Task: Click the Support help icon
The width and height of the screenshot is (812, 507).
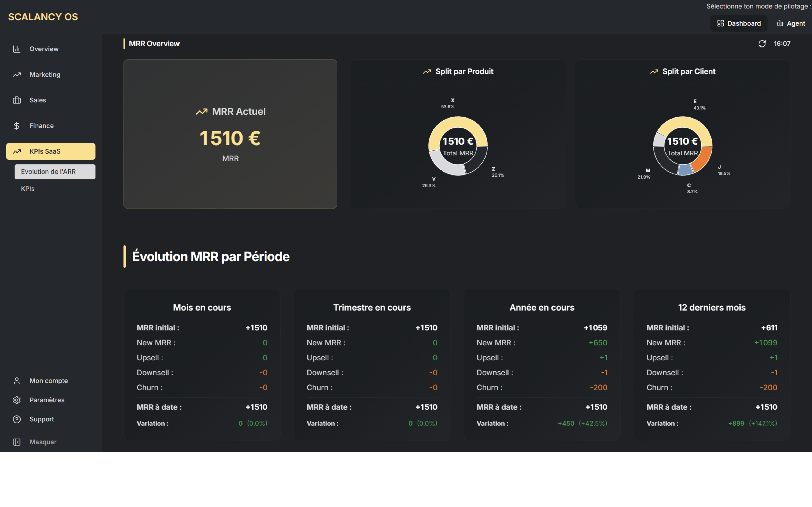Action: tap(17, 419)
